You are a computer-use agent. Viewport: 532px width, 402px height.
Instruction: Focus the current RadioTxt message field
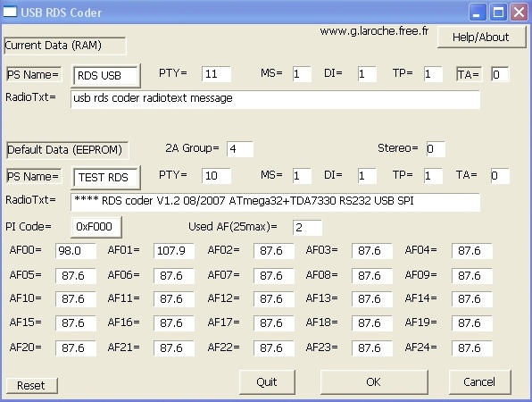click(275, 99)
